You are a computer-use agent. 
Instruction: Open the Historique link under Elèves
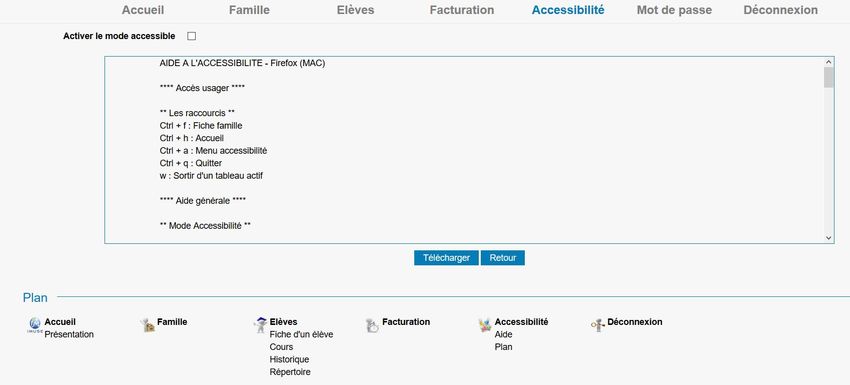[289, 360]
